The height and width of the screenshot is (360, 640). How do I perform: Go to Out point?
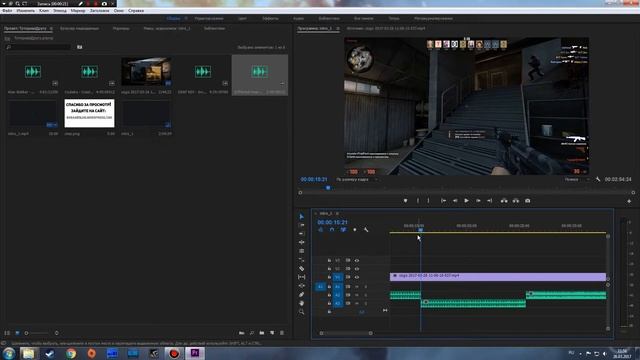pos(489,201)
